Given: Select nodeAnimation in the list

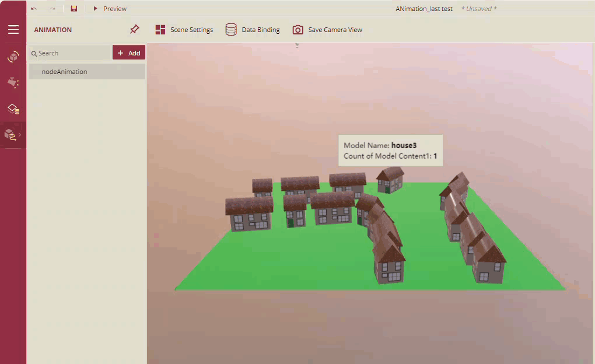Looking at the screenshot, I should point(64,72).
